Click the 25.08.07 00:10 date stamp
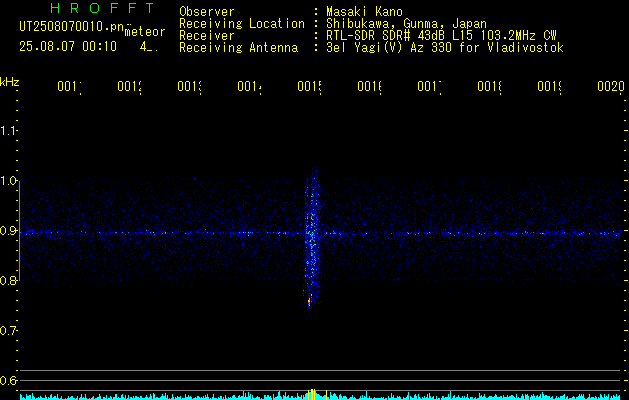This screenshot has width=629, height=400. click(68, 47)
